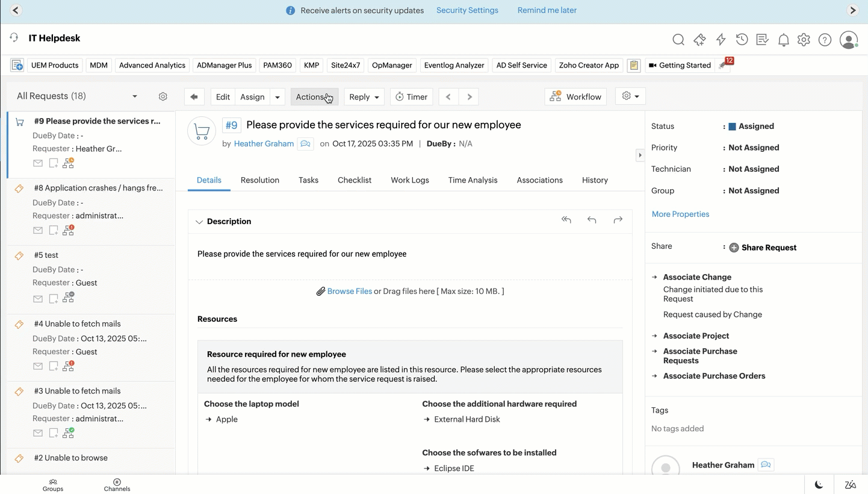Image resolution: width=868 pixels, height=494 pixels.
Task: Open the search icon in header
Action: pyautogui.click(x=678, y=40)
